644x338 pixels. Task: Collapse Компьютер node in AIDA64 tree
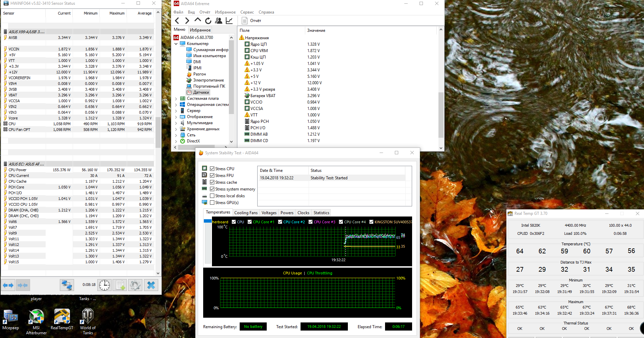[x=176, y=44]
